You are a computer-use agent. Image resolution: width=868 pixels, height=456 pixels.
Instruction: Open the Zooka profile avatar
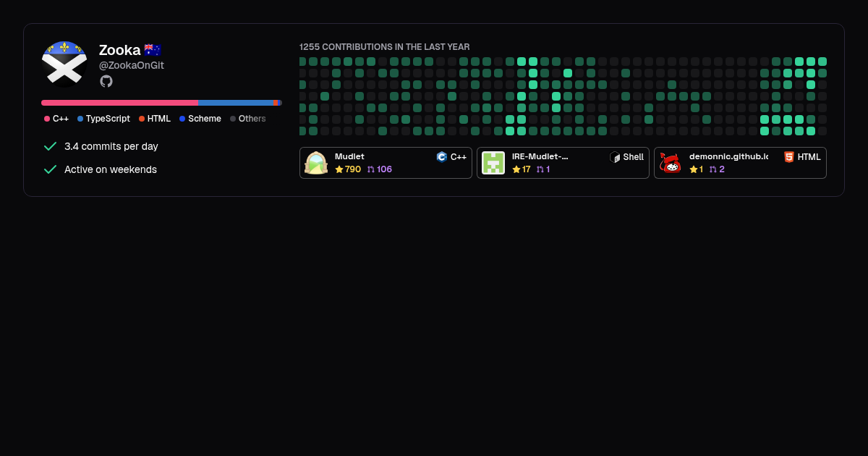(64, 64)
